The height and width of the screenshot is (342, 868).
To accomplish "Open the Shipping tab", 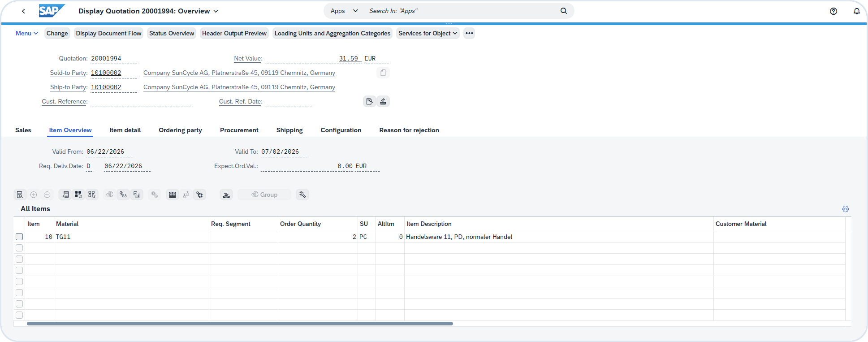I will pyautogui.click(x=289, y=130).
